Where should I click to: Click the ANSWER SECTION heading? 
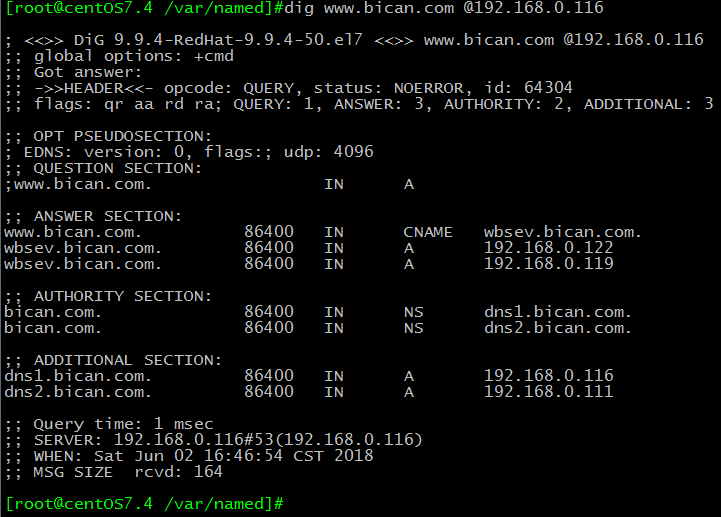coord(94,216)
